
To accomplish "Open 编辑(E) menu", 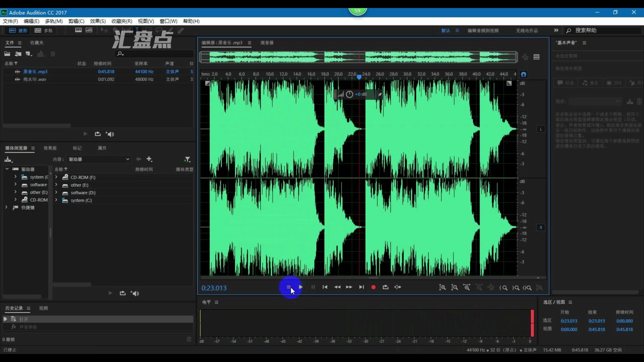I will pos(32,21).
